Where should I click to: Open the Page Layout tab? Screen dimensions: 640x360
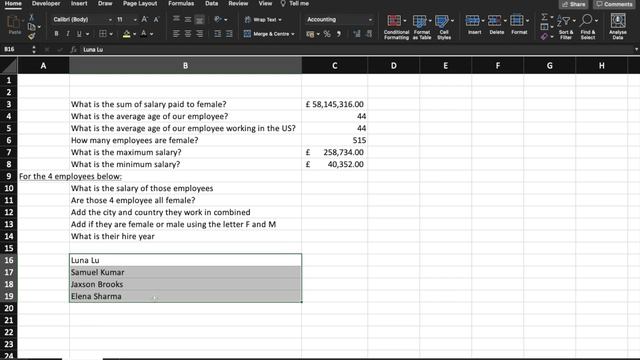140,4
